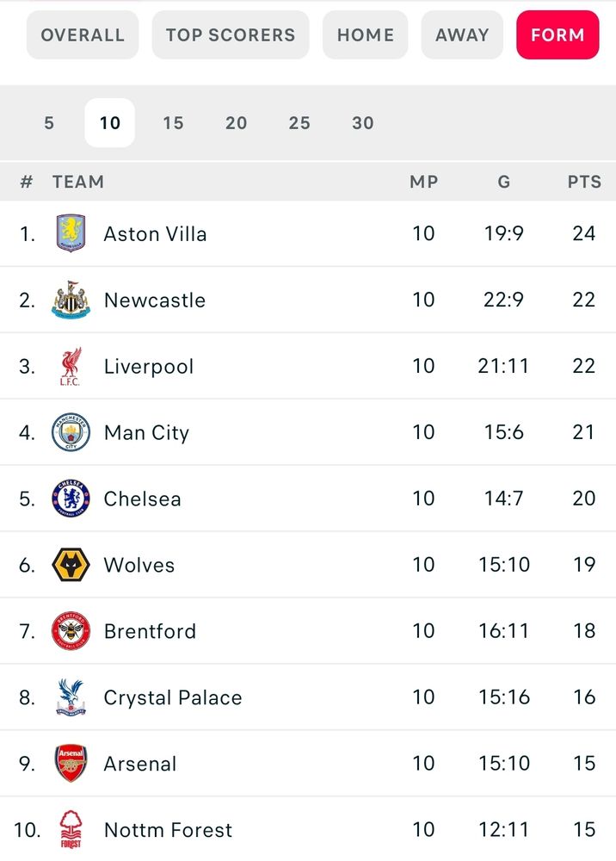Select the AWAY tab
The height and width of the screenshot is (861, 616).
click(x=462, y=34)
